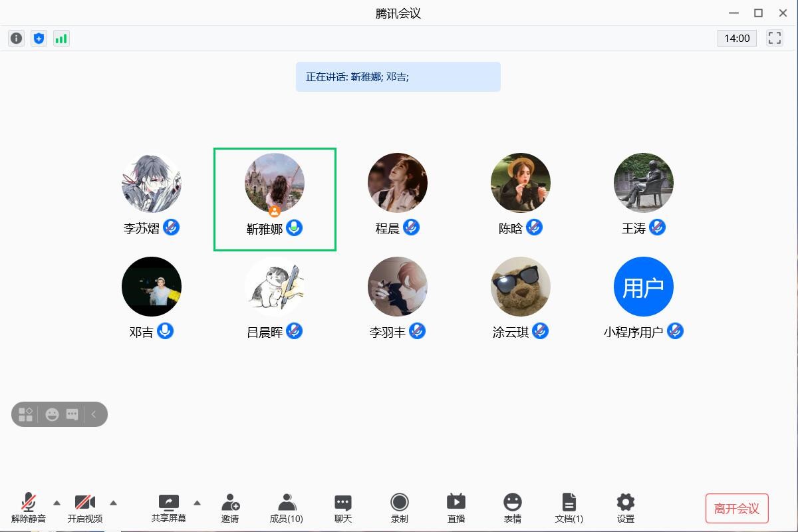Unmute microphone with 解除静音
Screen dimensions: 798x532
click(29, 509)
